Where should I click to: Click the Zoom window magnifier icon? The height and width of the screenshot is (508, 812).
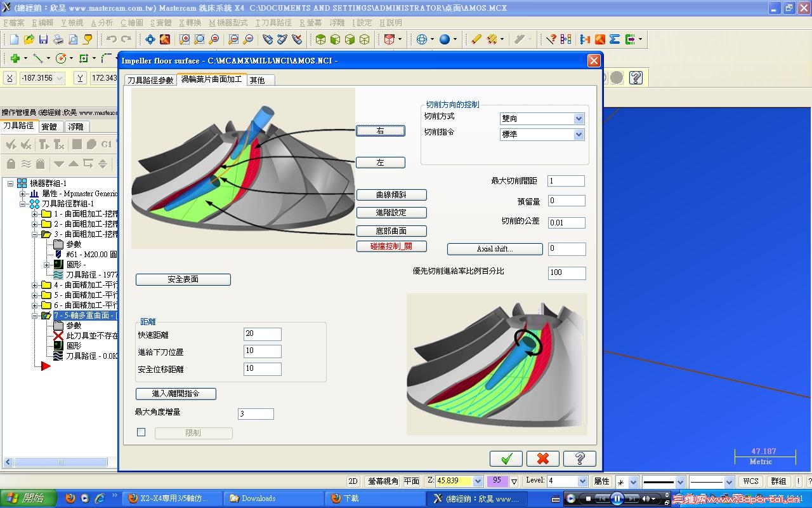point(185,39)
